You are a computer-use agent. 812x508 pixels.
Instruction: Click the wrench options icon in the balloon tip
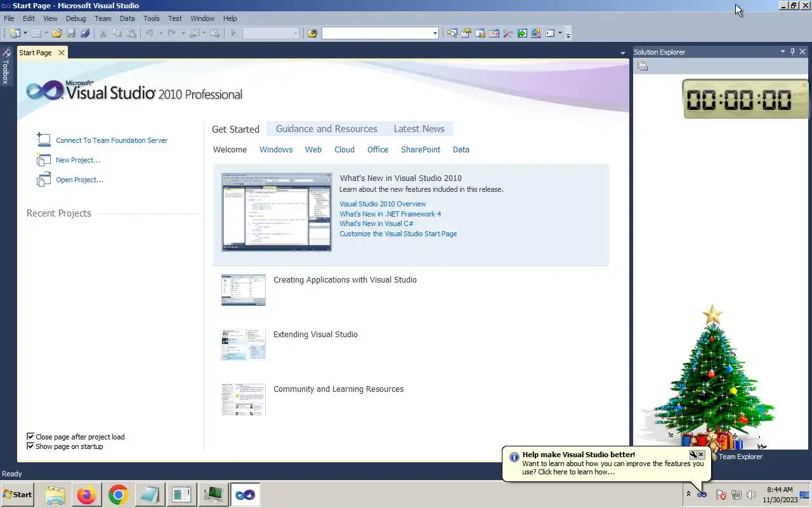(x=693, y=455)
